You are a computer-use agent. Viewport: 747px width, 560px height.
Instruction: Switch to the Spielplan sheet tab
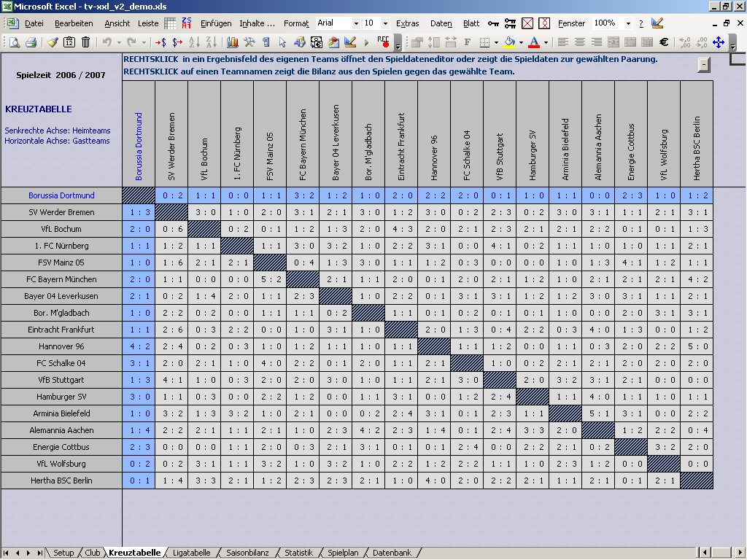(343, 553)
